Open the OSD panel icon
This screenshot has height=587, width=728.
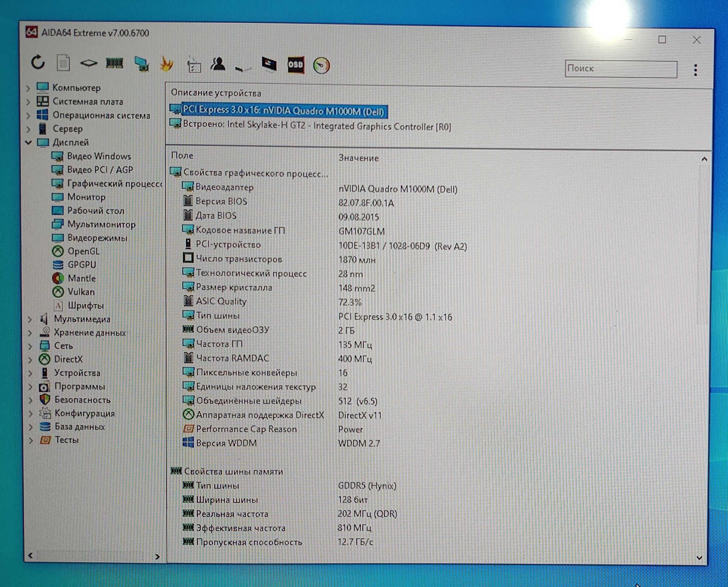coord(296,65)
